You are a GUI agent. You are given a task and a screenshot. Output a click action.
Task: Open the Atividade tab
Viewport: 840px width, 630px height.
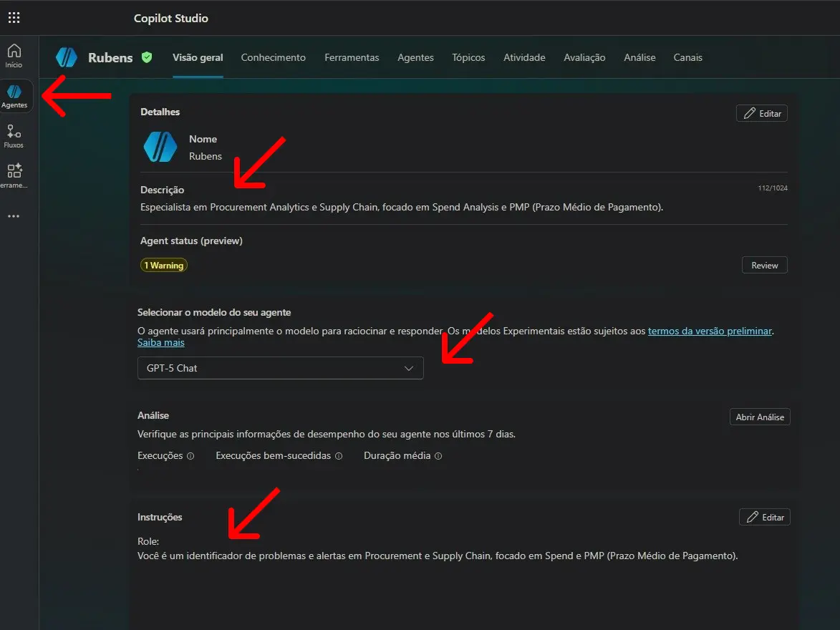click(x=524, y=57)
